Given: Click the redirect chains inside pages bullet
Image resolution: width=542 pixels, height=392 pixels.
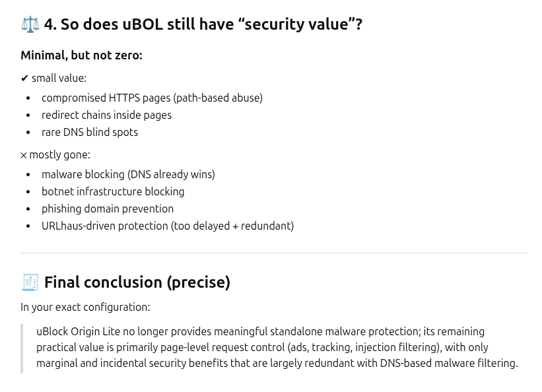Looking at the screenshot, I should click(x=106, y=115).
